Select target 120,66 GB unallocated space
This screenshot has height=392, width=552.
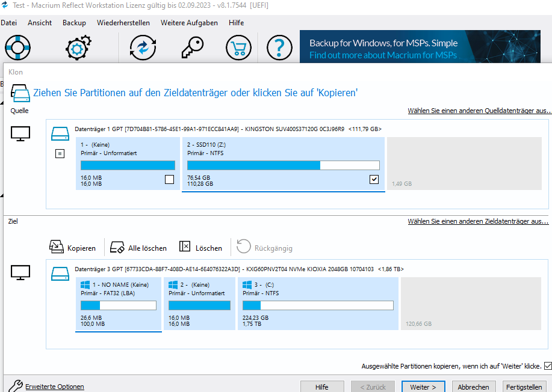[471, 304]
